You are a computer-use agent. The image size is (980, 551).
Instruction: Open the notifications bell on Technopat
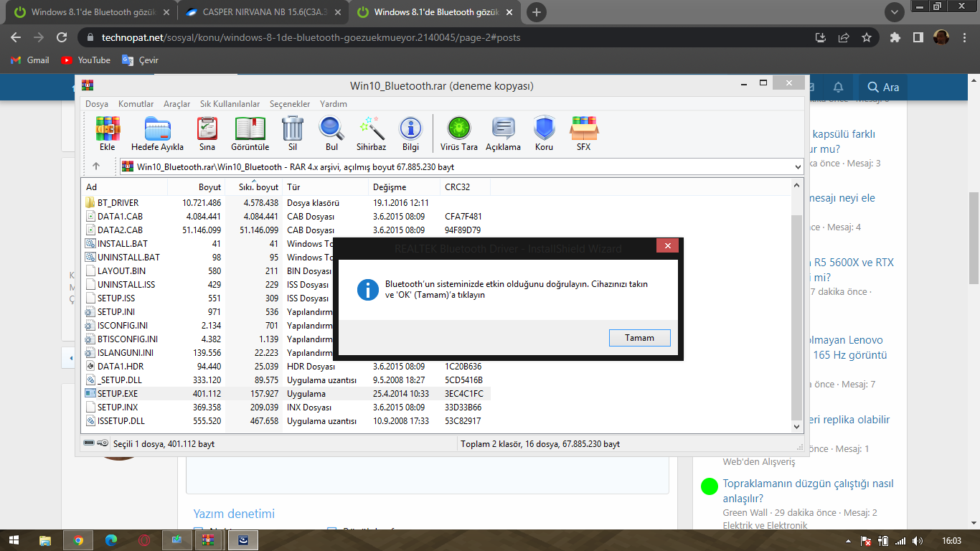[838, 87]
